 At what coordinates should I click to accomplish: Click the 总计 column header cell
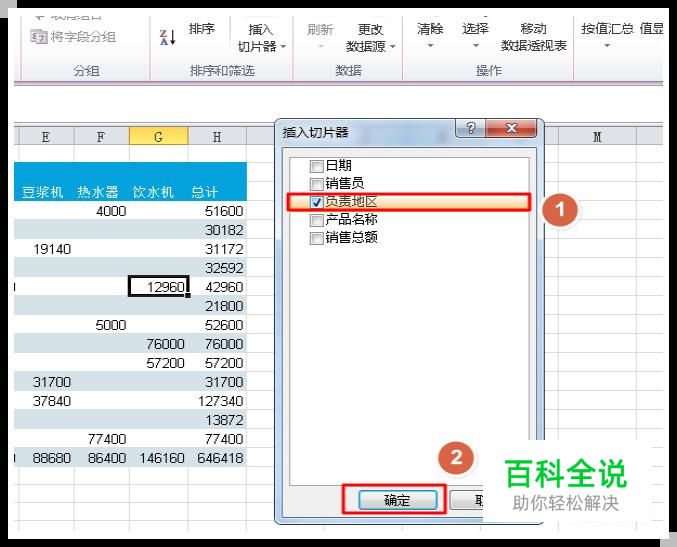205,192
